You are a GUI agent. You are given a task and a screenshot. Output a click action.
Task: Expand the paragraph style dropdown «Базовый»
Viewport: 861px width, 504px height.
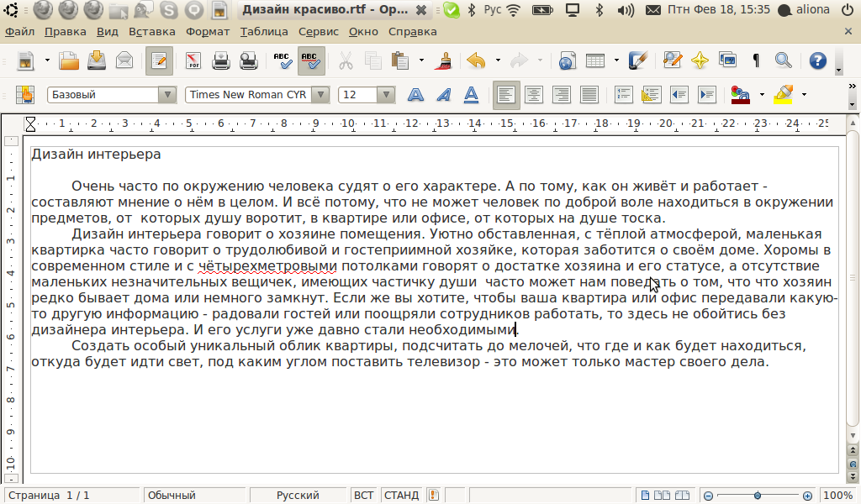pos(167,95)
